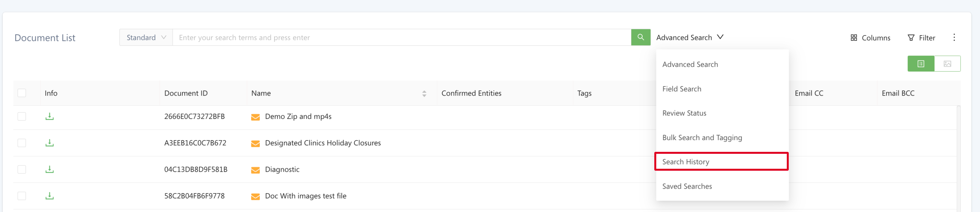Viewport: 980px width, 212px height.
Task: Check the box for Demo Zip and mp4s
Action: pyautogui.click(x=22, y=116)
